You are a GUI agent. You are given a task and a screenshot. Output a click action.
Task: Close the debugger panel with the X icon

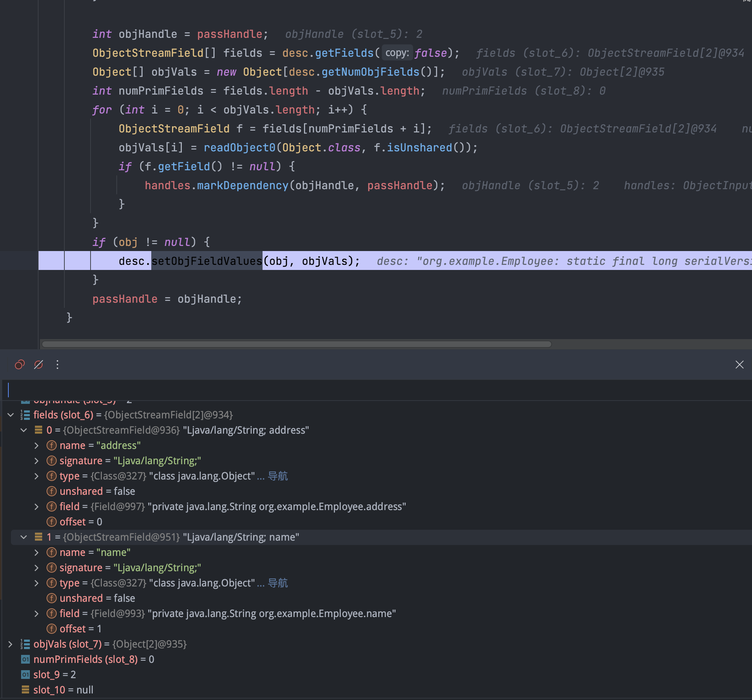(x=739, y=365)
